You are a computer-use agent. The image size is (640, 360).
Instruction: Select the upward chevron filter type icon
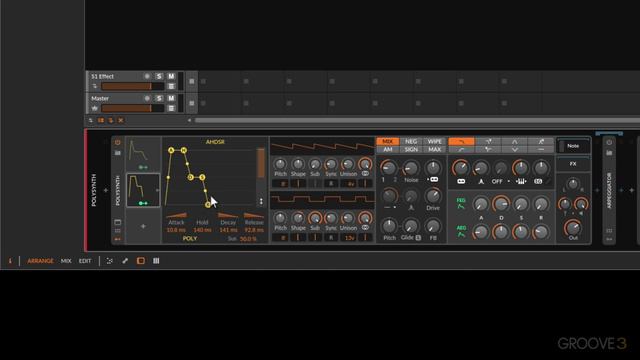(x=514, y=141)
